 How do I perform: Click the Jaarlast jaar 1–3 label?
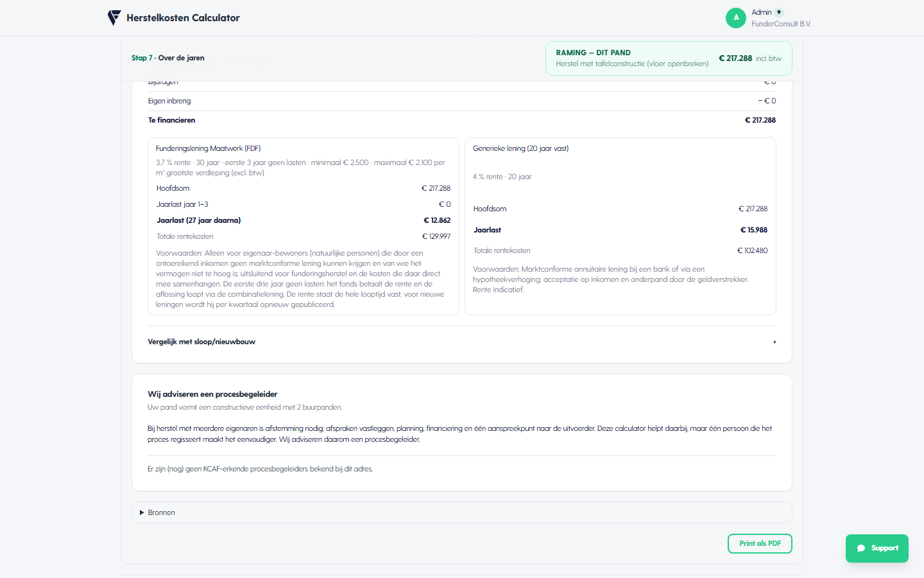tap(182, 204)
